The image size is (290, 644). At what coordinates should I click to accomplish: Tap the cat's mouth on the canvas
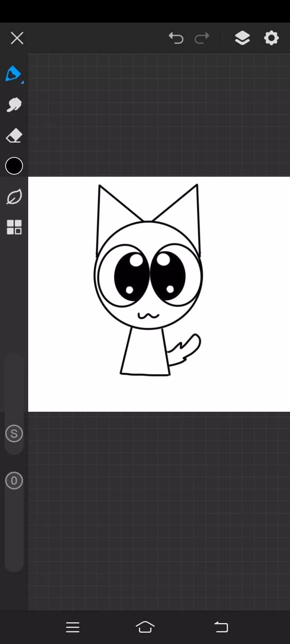[x=148, y=316]
